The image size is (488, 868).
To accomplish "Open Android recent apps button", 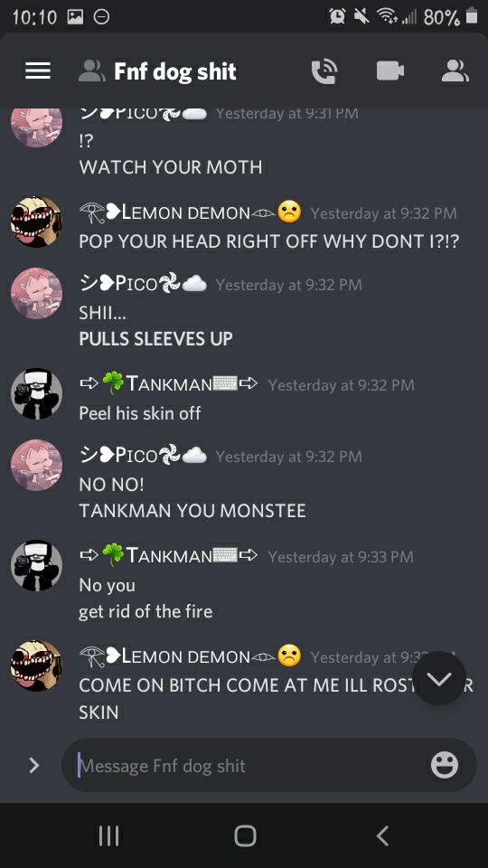I will 108,835.
